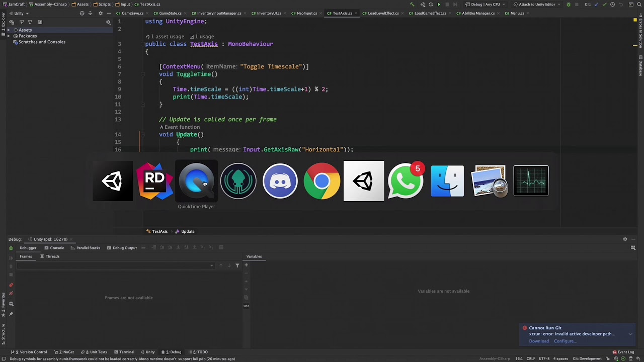
Task: Open the Console tab in Debug panel
Action: pyautogui.click(x=54, y=248)
